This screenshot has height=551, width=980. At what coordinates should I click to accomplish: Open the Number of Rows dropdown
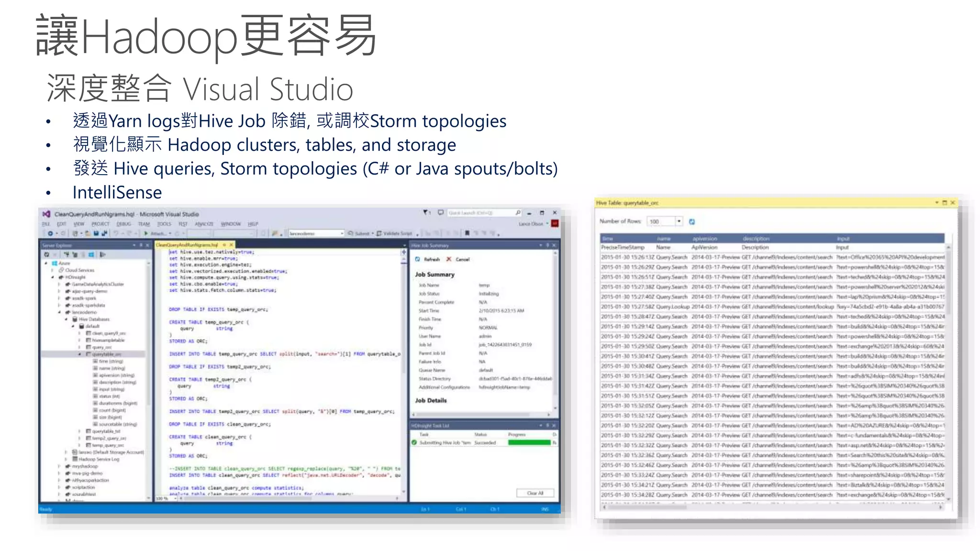[x=679, y=221]
